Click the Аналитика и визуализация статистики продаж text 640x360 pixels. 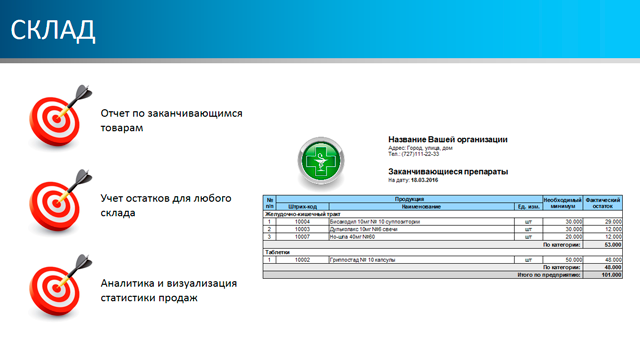(x=169, y=290)
